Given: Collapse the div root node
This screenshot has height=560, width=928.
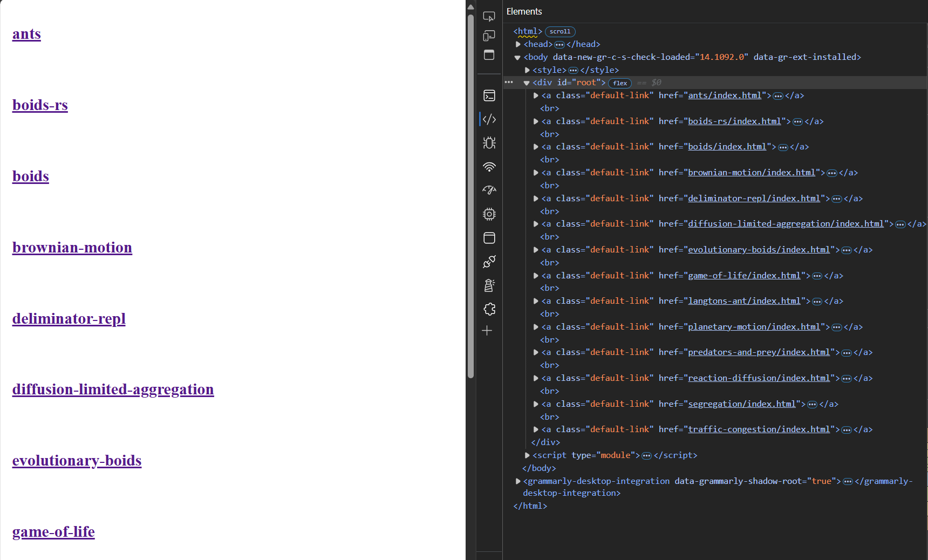Looking at the screenshot, I should pos(527,83).
